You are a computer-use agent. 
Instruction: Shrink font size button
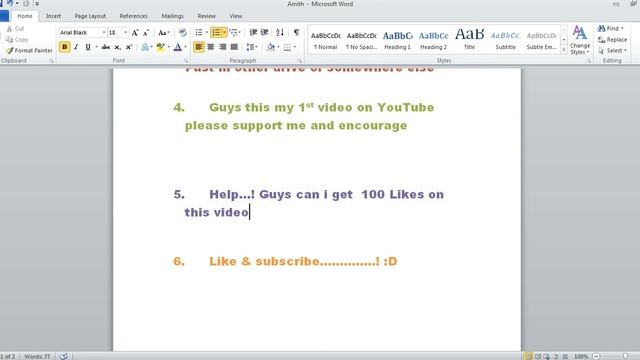click(x=146, y=32)
